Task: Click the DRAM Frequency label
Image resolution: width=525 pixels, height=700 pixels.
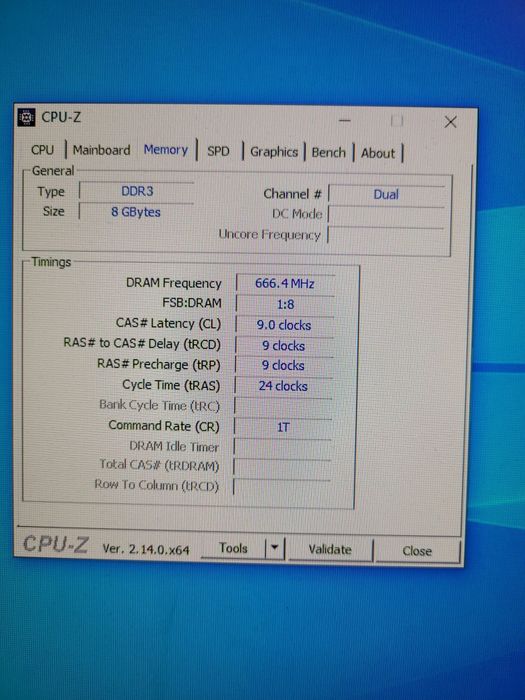Action: (x=174, y=283)
